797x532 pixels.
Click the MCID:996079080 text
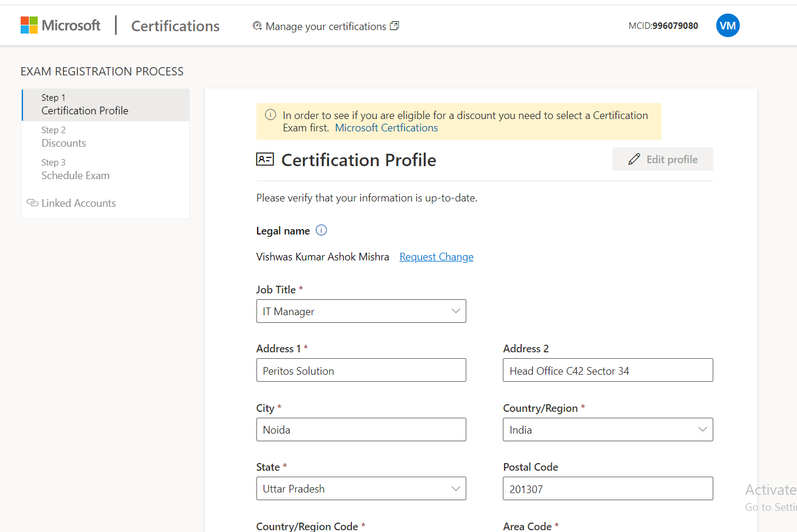(663, 26)
